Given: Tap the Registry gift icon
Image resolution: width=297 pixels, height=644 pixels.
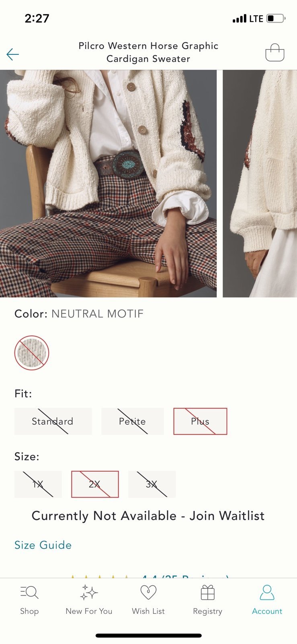Looking at the screenshot, I should (208, 592).
